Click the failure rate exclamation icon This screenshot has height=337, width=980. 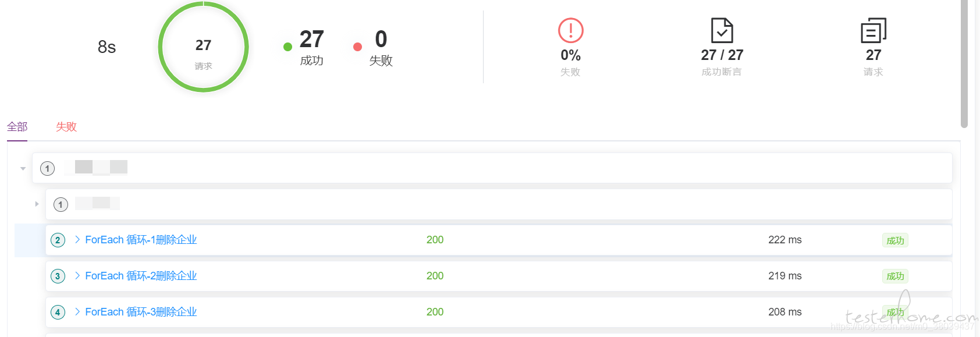570,30
